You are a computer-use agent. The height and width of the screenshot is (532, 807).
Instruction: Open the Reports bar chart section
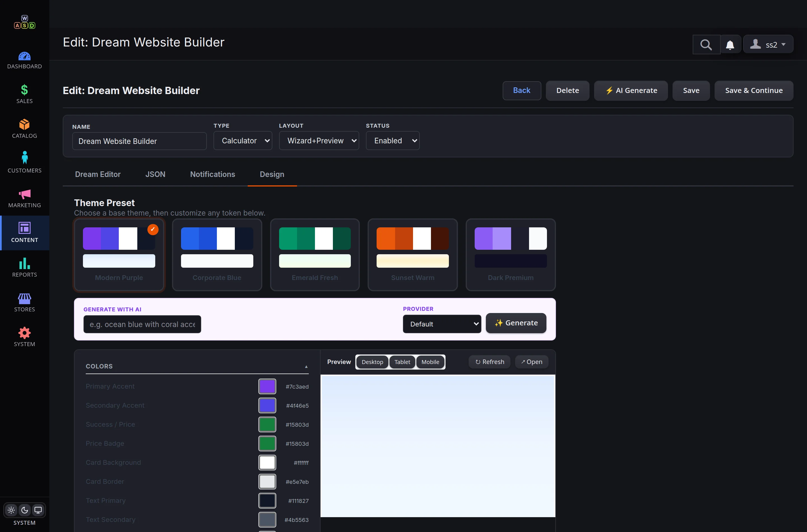[x=24, y=267]
